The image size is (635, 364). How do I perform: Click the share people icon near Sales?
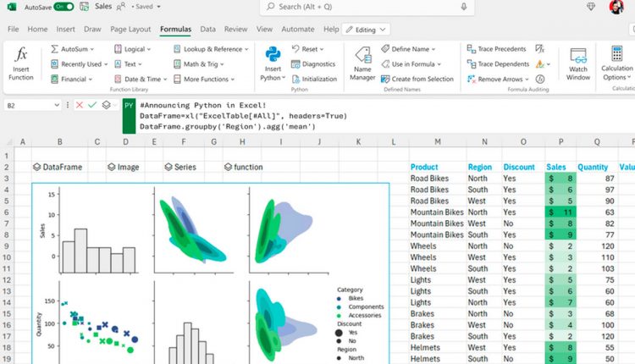pos(121,7)
